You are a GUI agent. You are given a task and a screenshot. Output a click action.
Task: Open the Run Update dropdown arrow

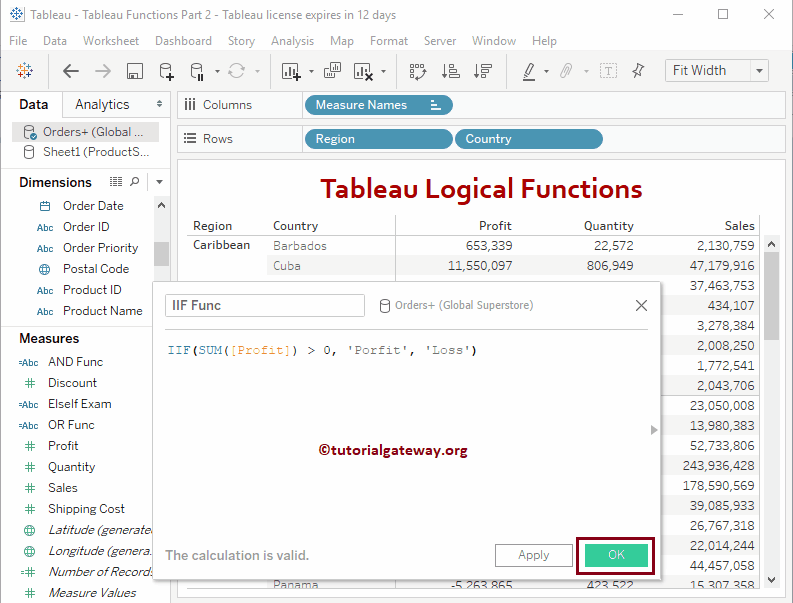(x=257, y=71)
